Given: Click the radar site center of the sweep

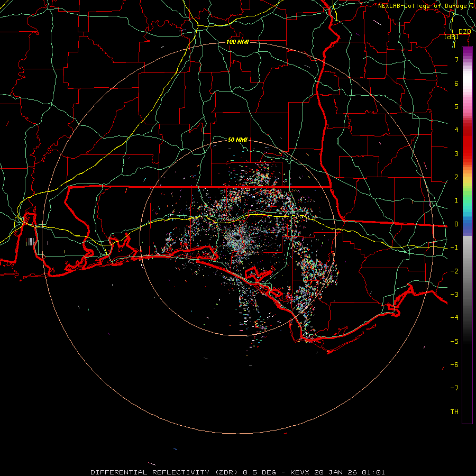Looking at the screenshot, I should [238, 237].
